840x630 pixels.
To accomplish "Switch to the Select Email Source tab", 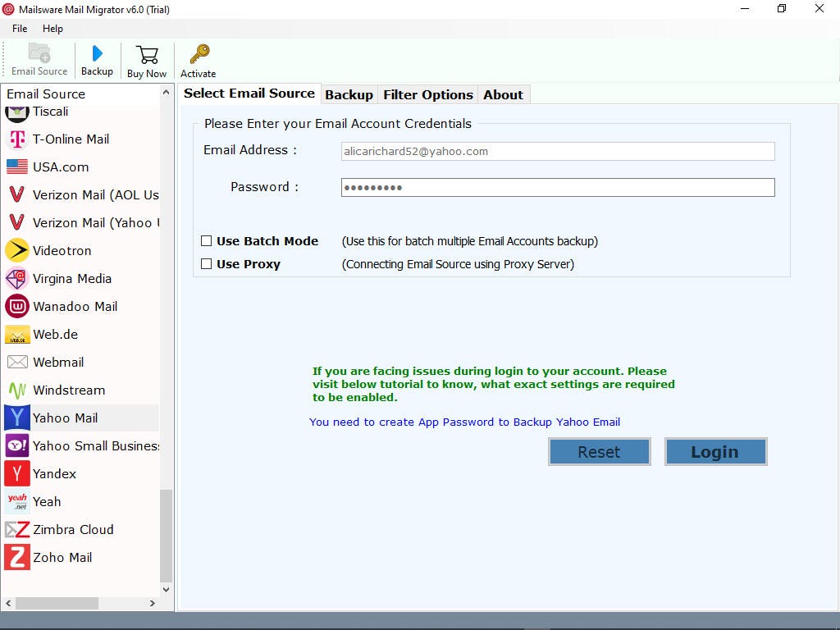I will tap(249, 94).
